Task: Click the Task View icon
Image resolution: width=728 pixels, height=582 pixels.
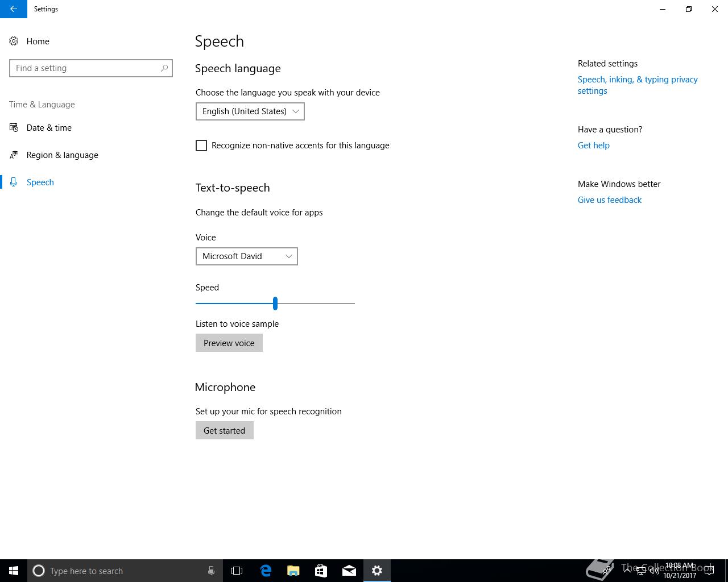Action: tap(237, 571)
